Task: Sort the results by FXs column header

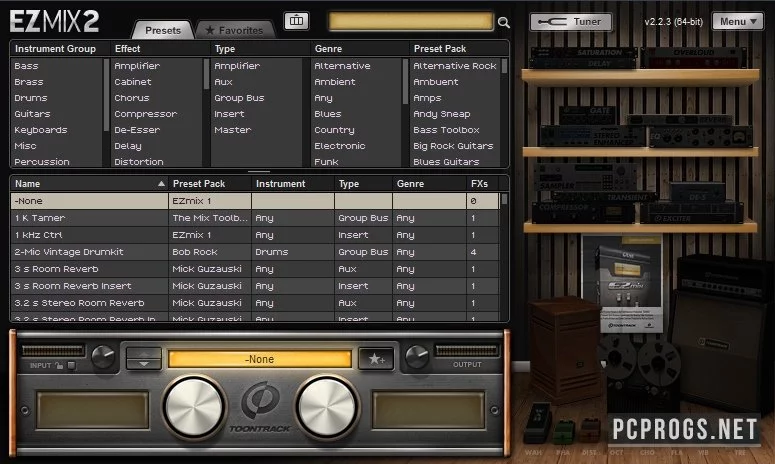Action: pyautogui.click(x=482, y=184)
